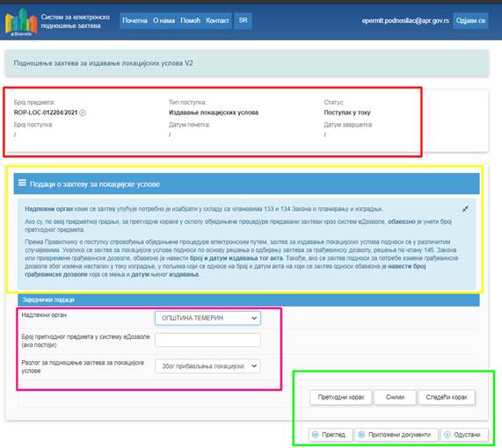Open the Помоћ menu item
The width and height of the screenshot is (502, 448).
point(190,20)
